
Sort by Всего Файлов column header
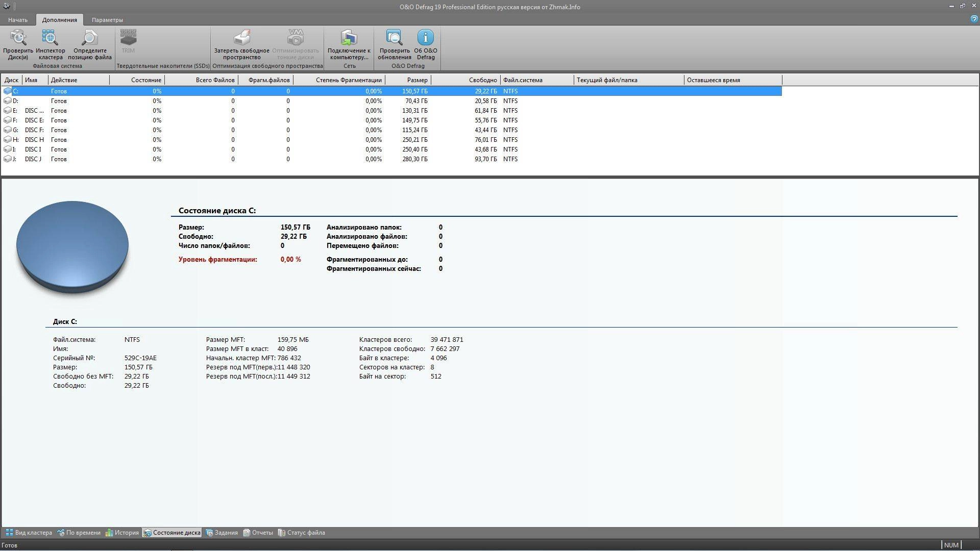(x=201, y=80)
